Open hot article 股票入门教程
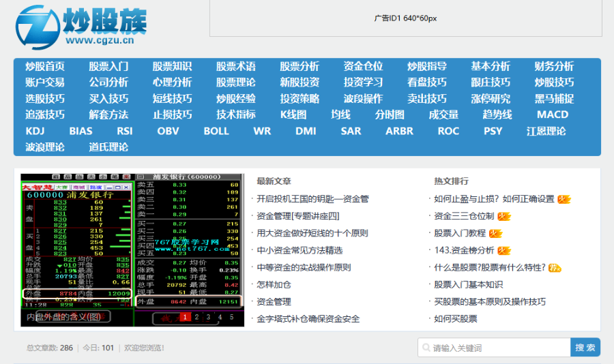Viewport: 614px width, 364px height. 460,233
